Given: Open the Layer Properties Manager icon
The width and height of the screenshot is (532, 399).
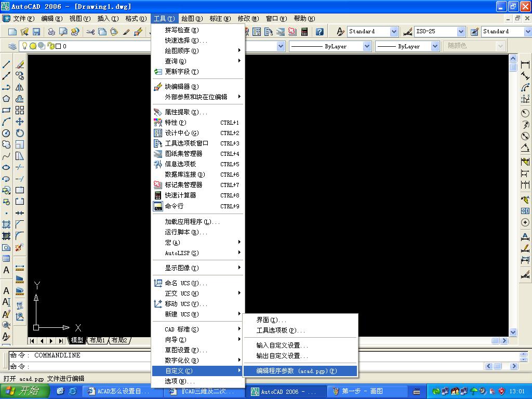Looking at the screenshot, I should [x=13, y=46].
